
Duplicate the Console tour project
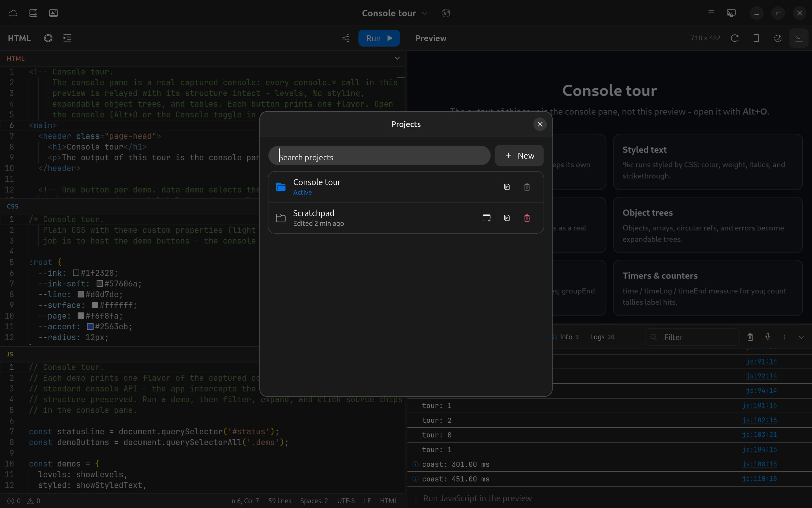click(507, 187)
